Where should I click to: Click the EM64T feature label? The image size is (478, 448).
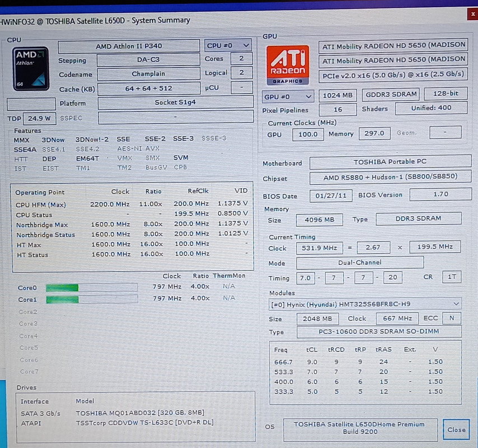(x=87, y=158)
